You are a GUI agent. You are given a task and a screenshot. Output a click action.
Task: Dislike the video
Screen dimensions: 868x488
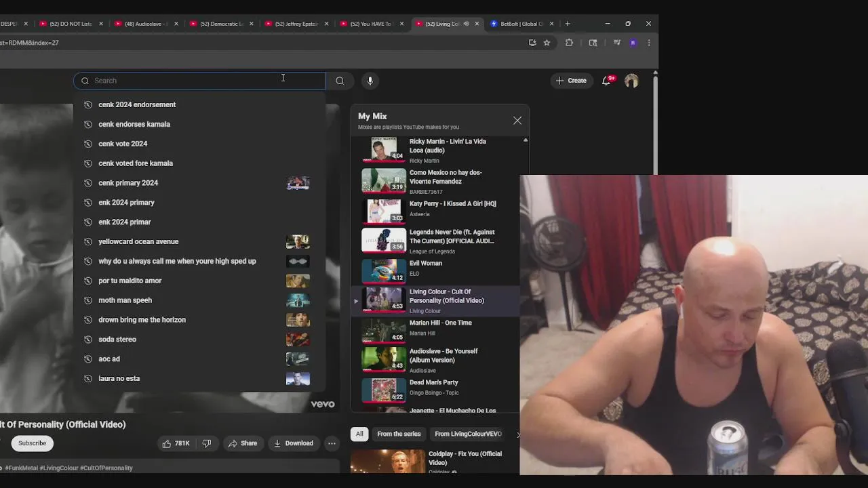[x=207, y=443]
